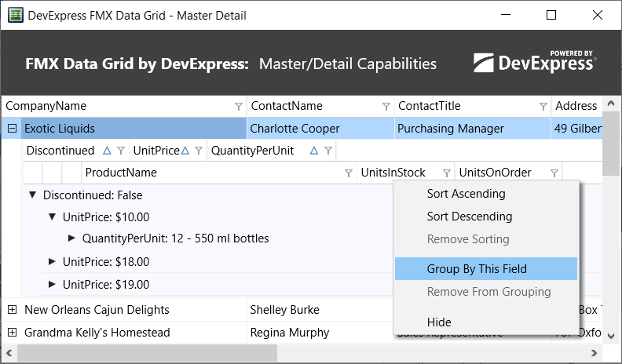Viewport: 622px width, 364px height.
Task: Click the vertical scrollbar up arrow
Action: (611, 104)
